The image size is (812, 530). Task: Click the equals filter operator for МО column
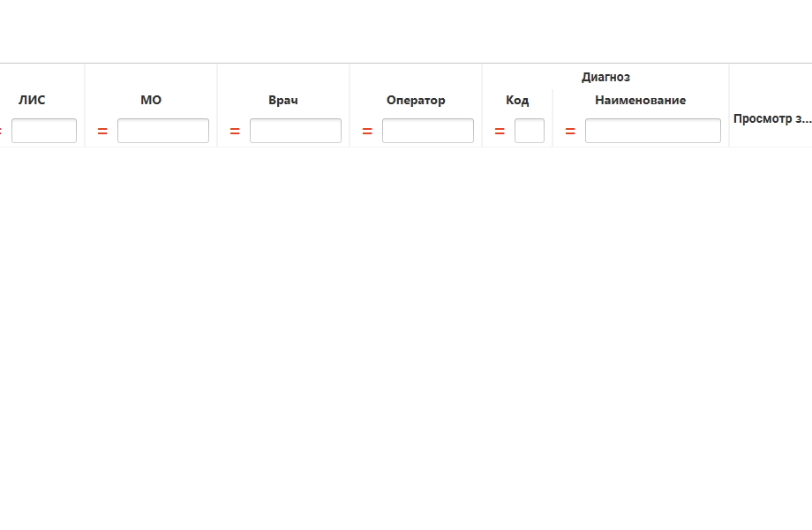102,131
